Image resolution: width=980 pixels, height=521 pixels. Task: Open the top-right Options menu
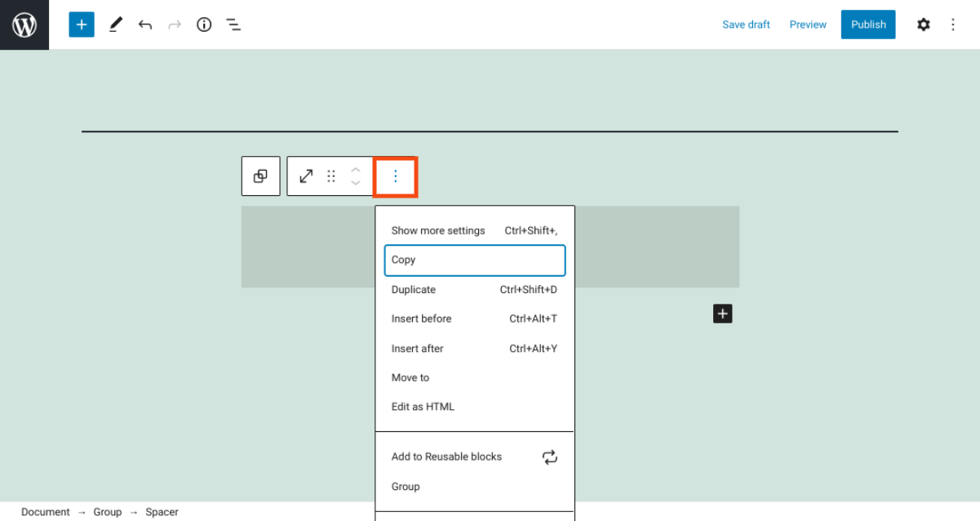[x=953, y=24]
